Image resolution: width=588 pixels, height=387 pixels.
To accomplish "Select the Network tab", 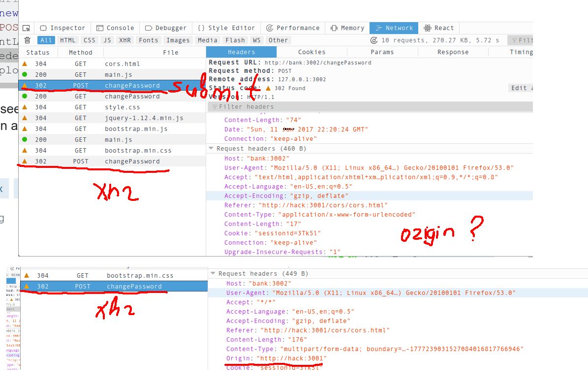I will point(394,28).
